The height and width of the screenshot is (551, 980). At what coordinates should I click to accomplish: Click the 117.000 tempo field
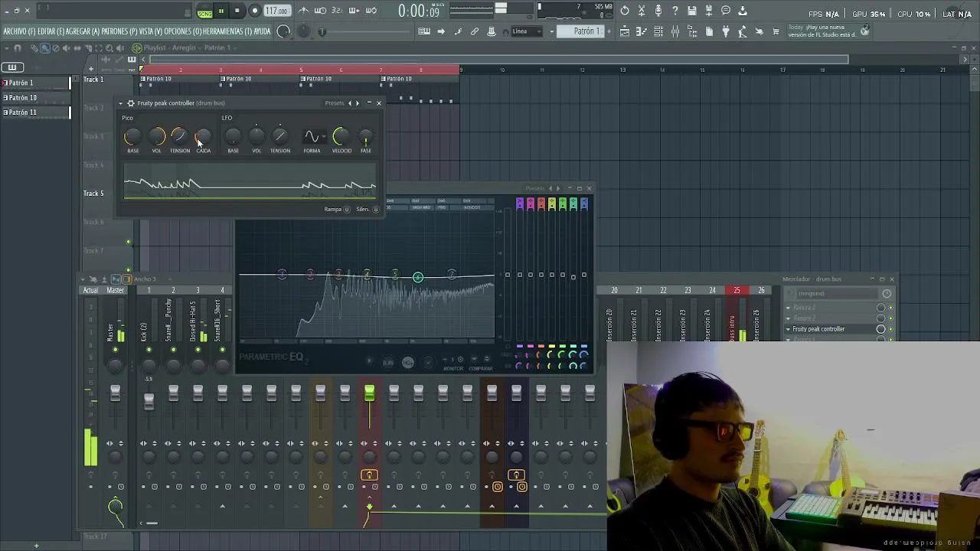276,11
